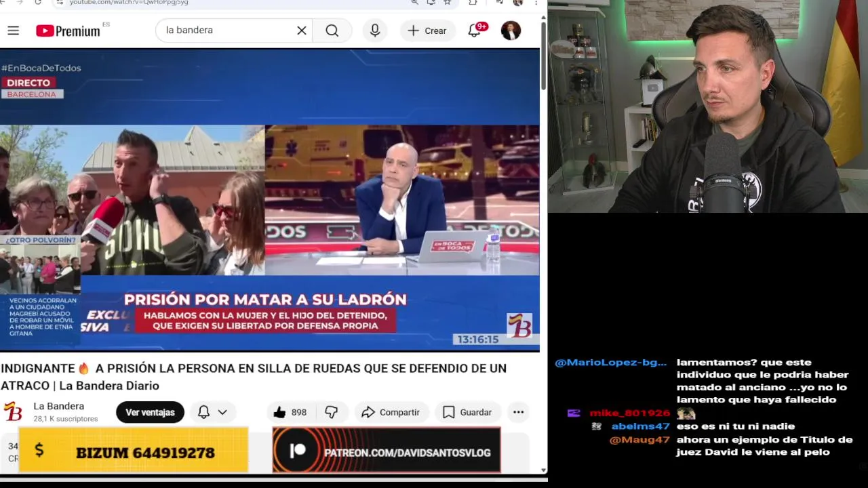
Task: Click the streamer webcam feed
Action: 708,106
